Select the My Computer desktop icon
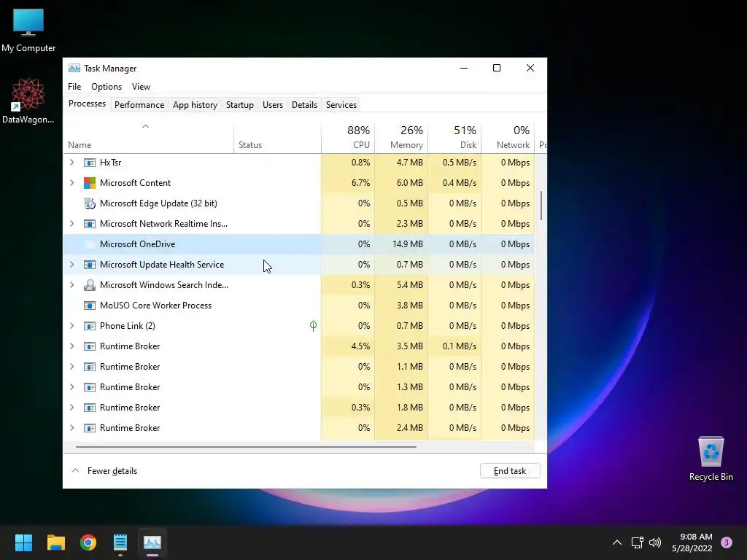The image size is (747, 560). 28,31
